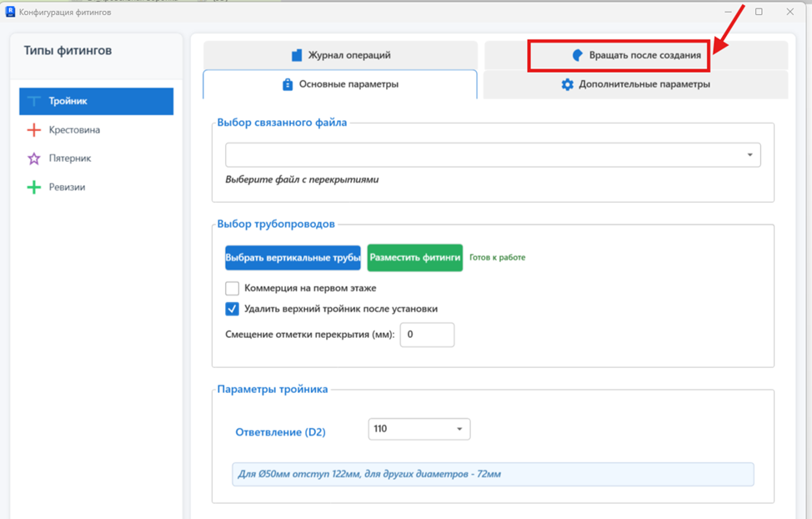Open the Журнал операций tab
Viewport: 812px width, 519px height.
point(341,55)
